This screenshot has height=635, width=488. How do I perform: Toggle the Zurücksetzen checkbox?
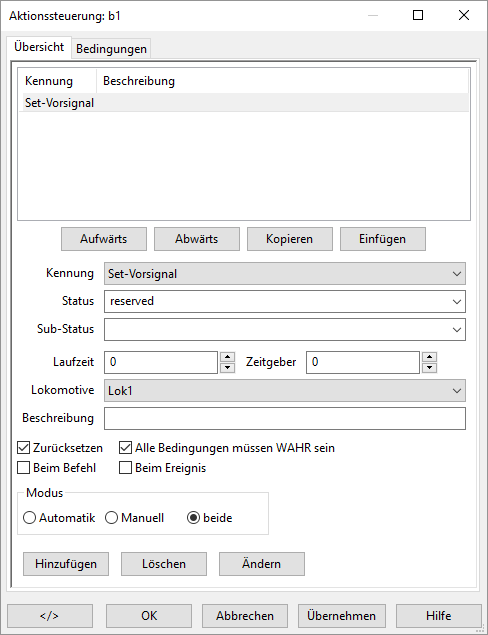coord(23,448)
